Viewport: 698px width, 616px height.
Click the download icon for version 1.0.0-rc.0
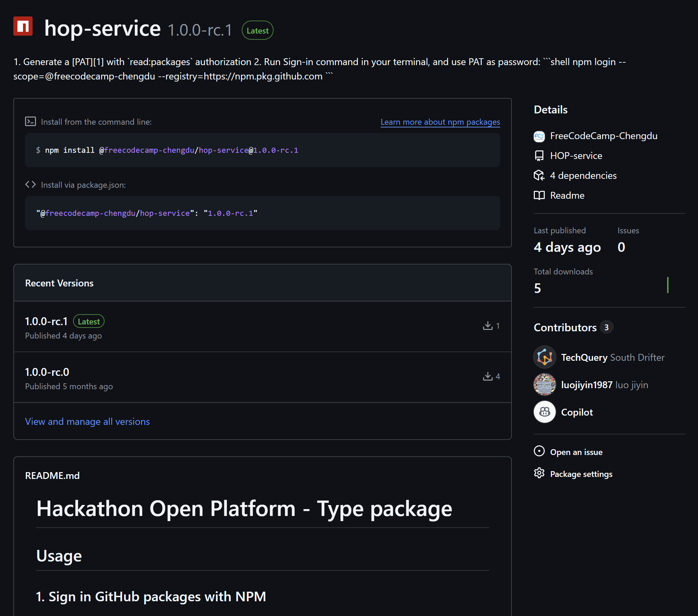[x=488, y=376]
